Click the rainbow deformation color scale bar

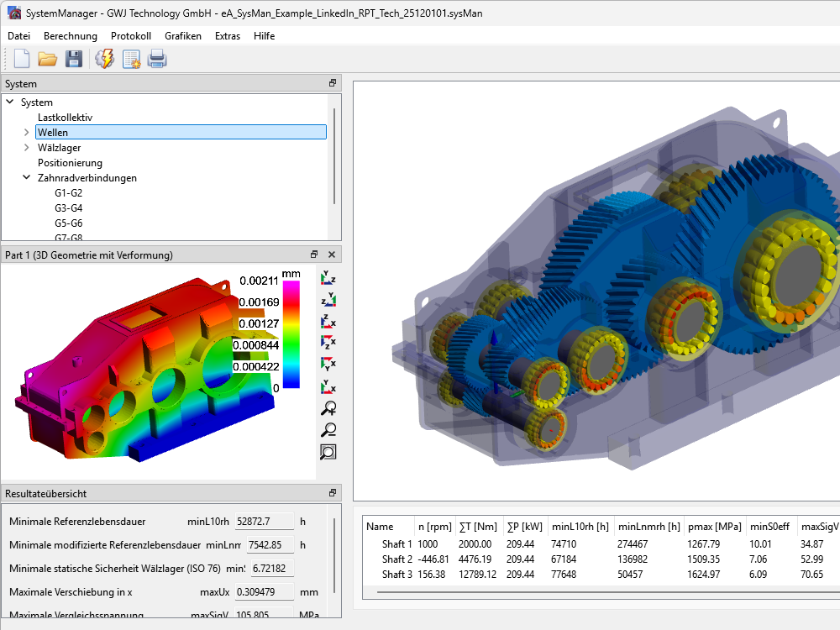pyautogui.click(x=291, y=334)
